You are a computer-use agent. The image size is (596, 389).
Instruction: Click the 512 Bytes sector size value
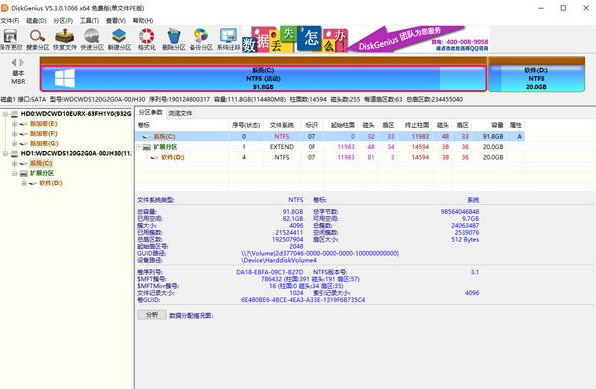tap(465, 240)
